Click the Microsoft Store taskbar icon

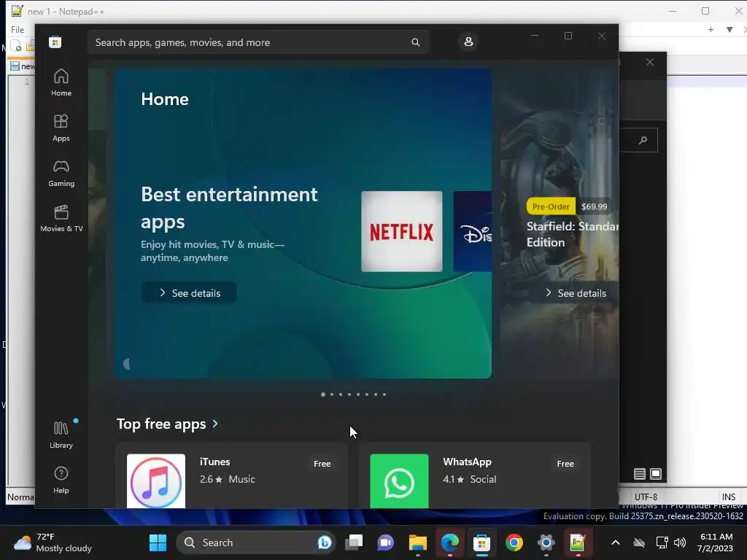tap(481, 542)
